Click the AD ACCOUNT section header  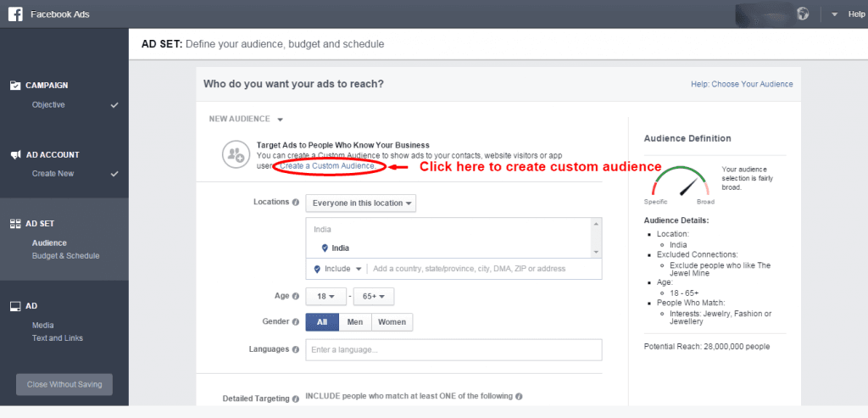(53, 155)
